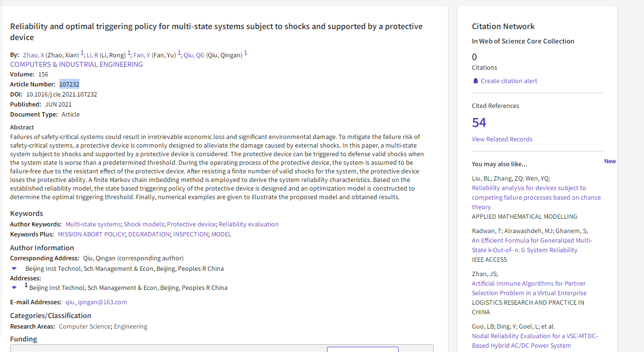Image resolution: width=644 pixels, height=352 pixels.
Task: Open the Computers & Industrial Engineering journal link
Action: [76, 64]
